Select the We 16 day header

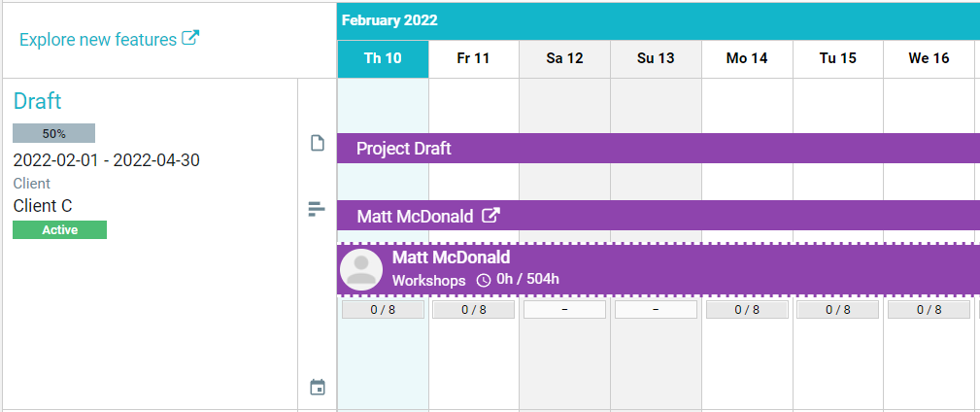929,58
